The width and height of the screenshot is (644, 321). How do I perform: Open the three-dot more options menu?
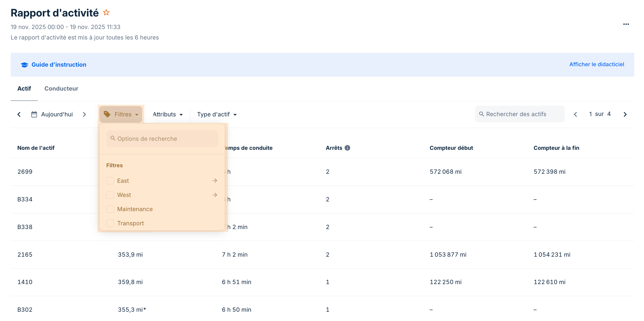coord(626,24)
